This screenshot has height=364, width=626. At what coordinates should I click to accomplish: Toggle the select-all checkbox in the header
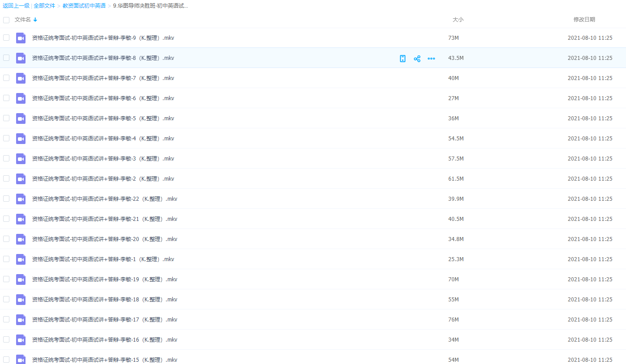click(6, 20)
